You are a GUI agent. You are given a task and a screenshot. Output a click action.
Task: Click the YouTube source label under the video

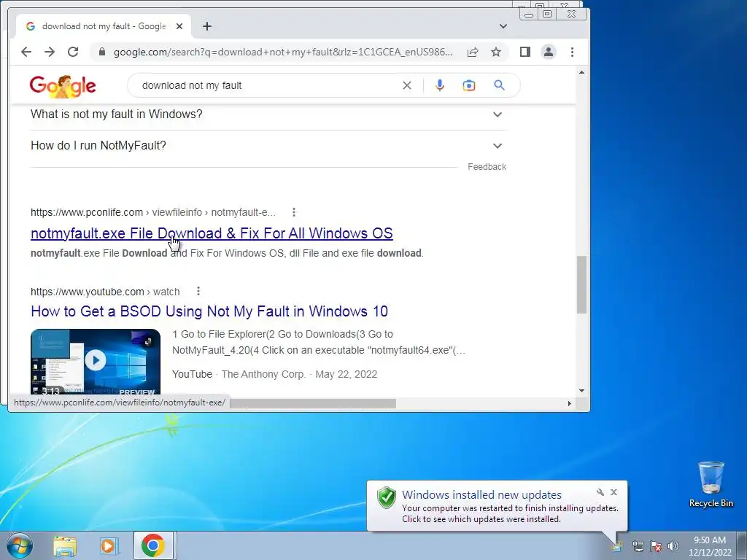pos(192,374)
